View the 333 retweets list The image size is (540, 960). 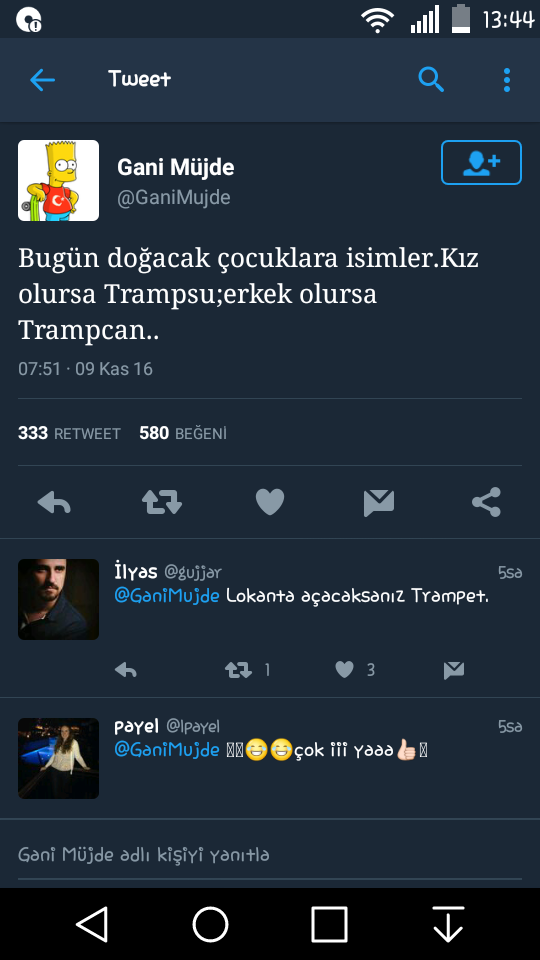[69, 433]
